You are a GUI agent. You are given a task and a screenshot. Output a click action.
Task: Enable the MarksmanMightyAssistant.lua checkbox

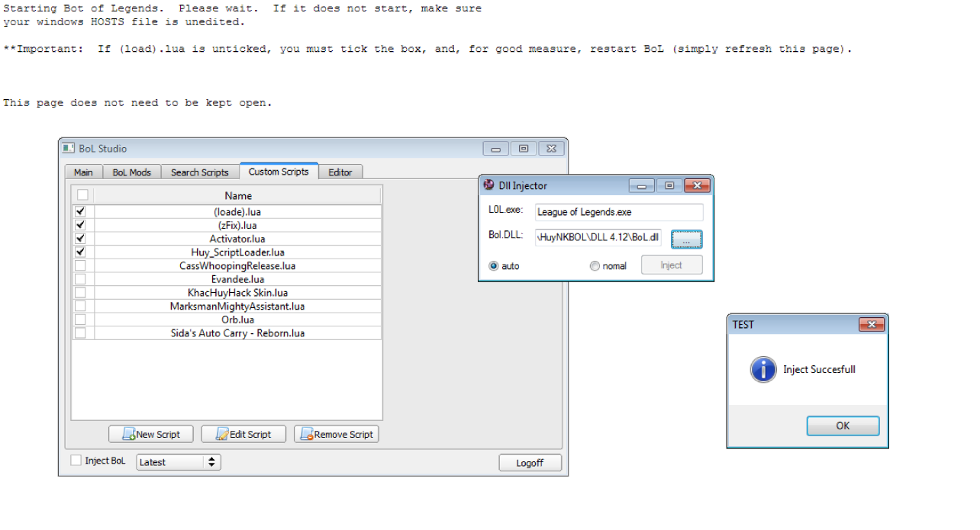[80, 307]
